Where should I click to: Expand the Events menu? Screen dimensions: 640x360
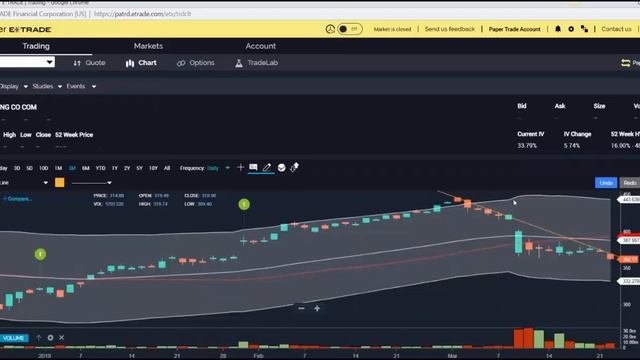81,87
